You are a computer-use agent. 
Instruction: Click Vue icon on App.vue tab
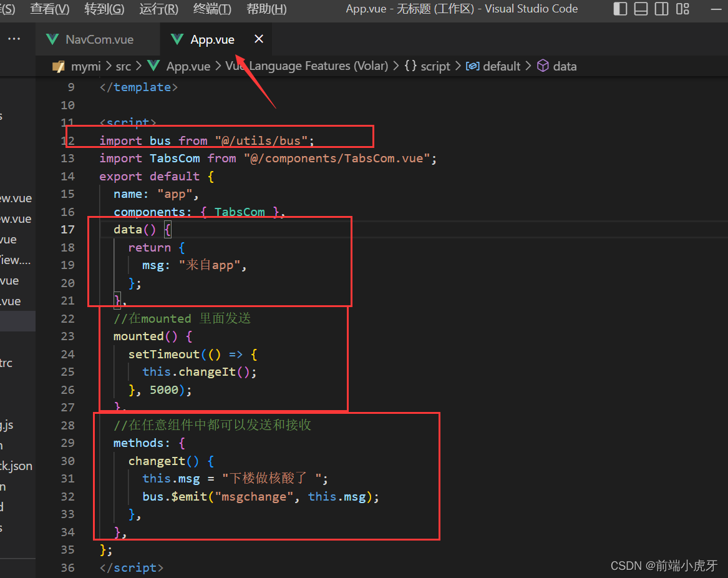coord(177,39)
